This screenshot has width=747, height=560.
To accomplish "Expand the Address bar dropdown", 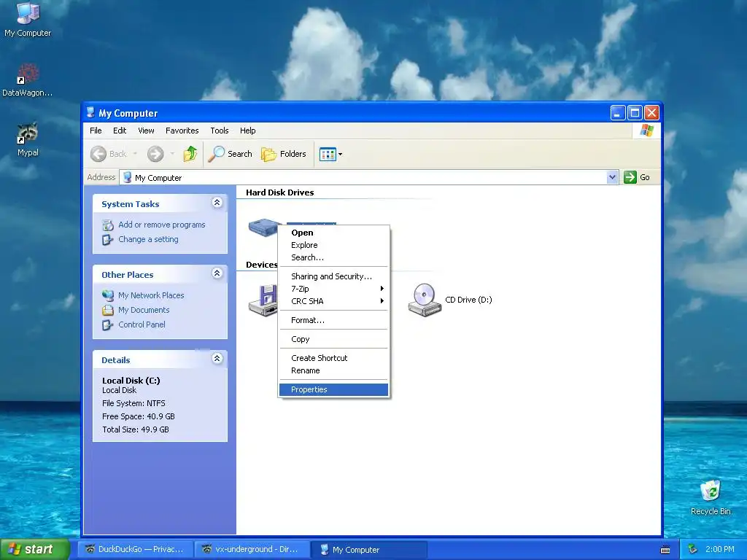I will tap(612, 177).
